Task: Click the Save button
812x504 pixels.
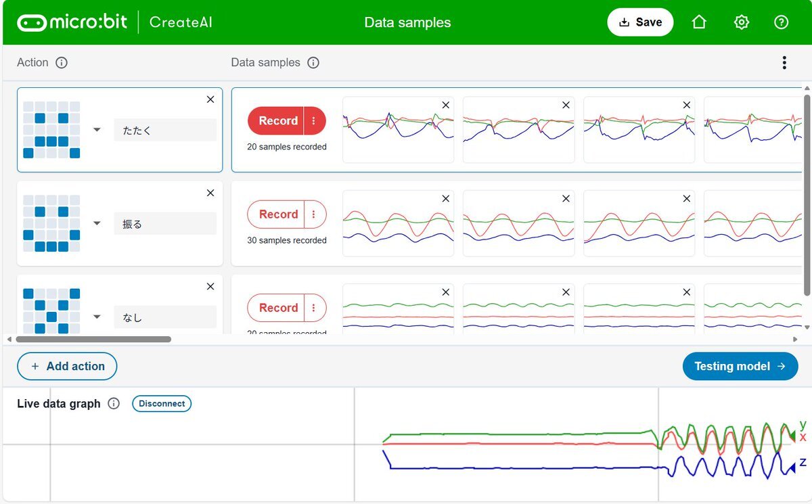Action: point(640,22)
